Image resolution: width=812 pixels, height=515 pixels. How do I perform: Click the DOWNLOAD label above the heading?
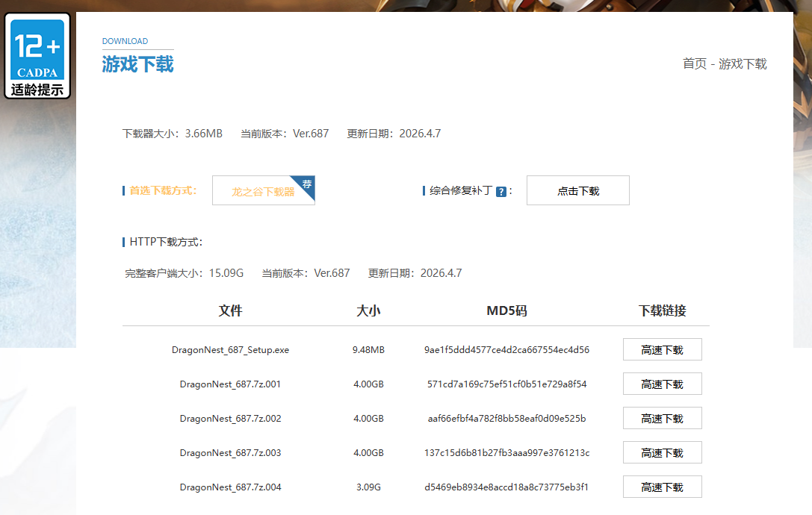pyautogui.click(x=125, y=41)
